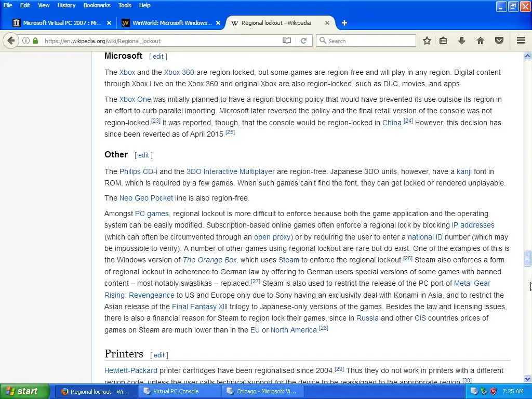Click the scrollbar down arrow
The width and height of the screenshot is (532, 399).
click(x=527, y=379)
